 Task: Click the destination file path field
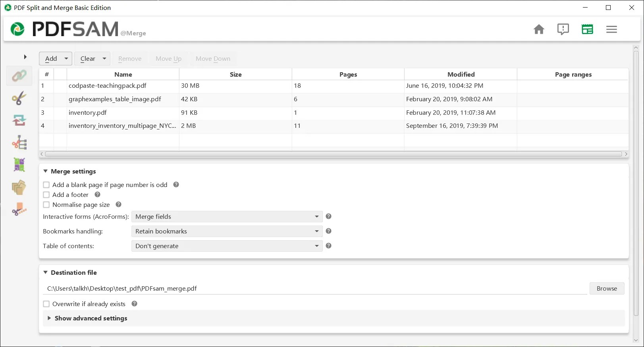click(x=315, y=289)
